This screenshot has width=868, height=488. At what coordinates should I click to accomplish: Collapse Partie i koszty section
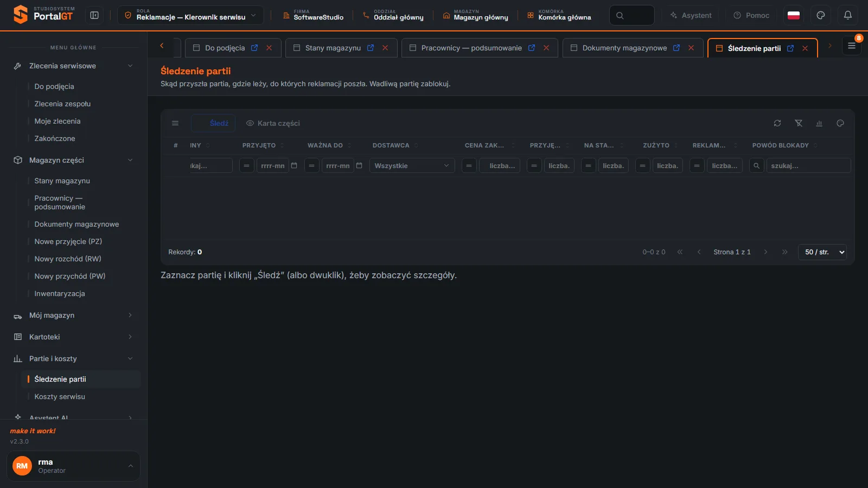click(73, 358)
